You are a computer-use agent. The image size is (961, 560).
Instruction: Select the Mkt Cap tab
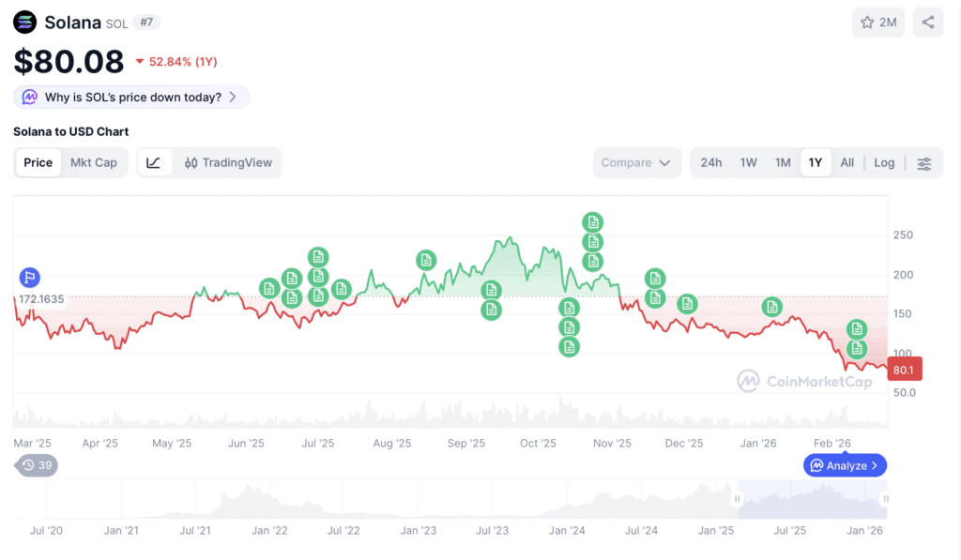click(94, 162)
